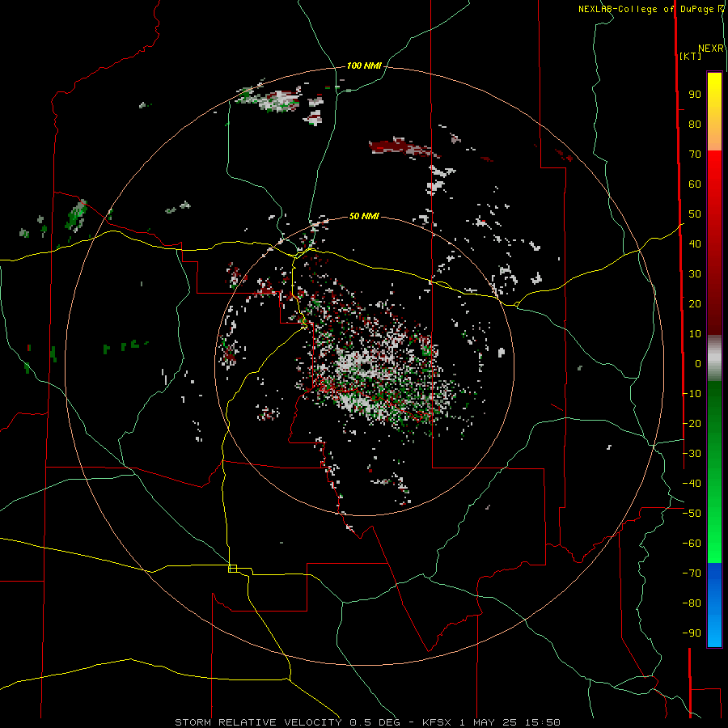Select the -80 value on velocity scale

[x=692, y=603]
